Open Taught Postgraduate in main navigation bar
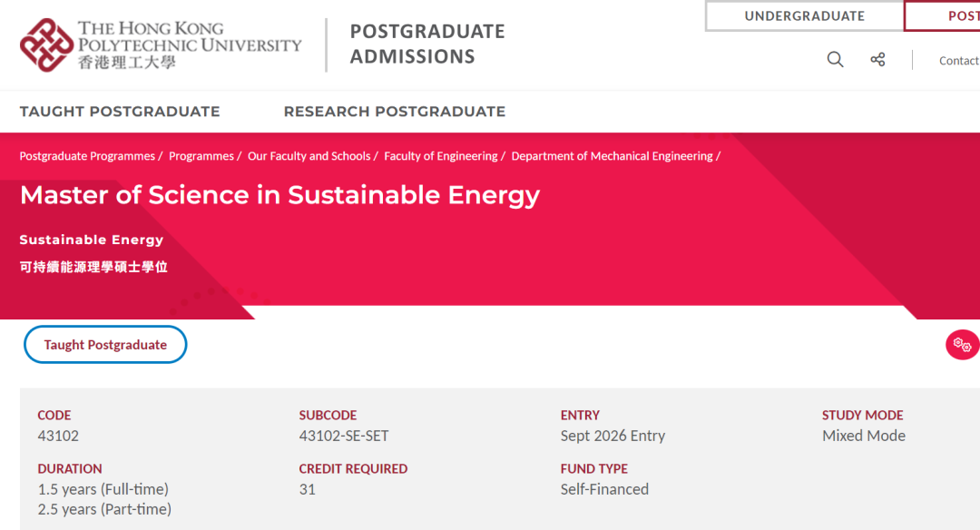Viewport: 980px width, 530px height. [x=120, y=112]
